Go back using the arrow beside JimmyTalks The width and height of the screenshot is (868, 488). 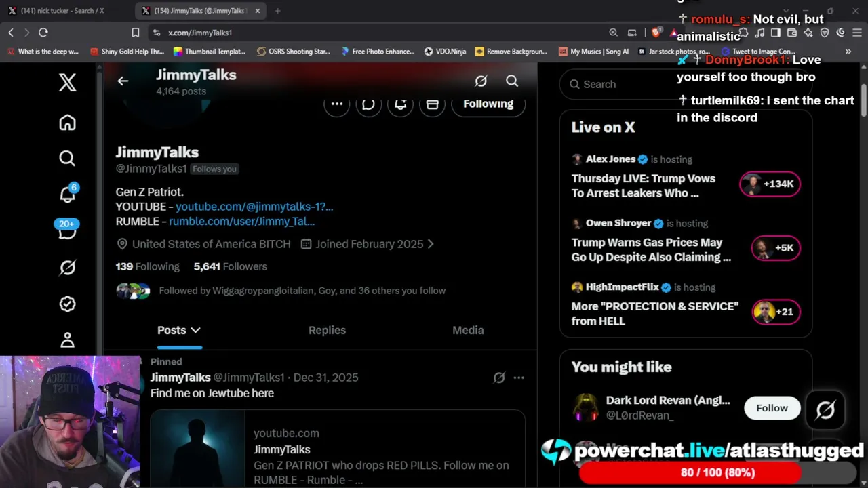click(x=123, y=81)
